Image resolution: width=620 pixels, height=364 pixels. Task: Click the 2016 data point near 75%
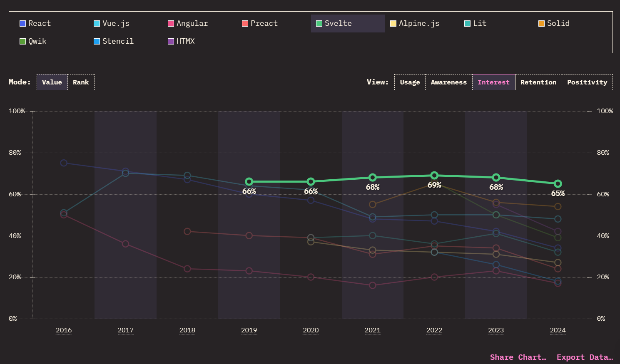[x=64, y=163]
